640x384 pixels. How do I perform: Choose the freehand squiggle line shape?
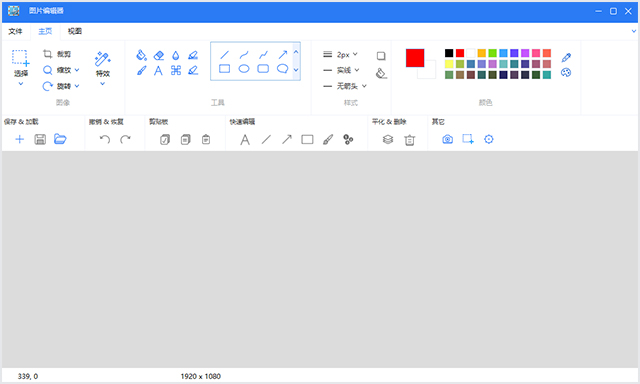pyautogui.click(x=263, y=54)
